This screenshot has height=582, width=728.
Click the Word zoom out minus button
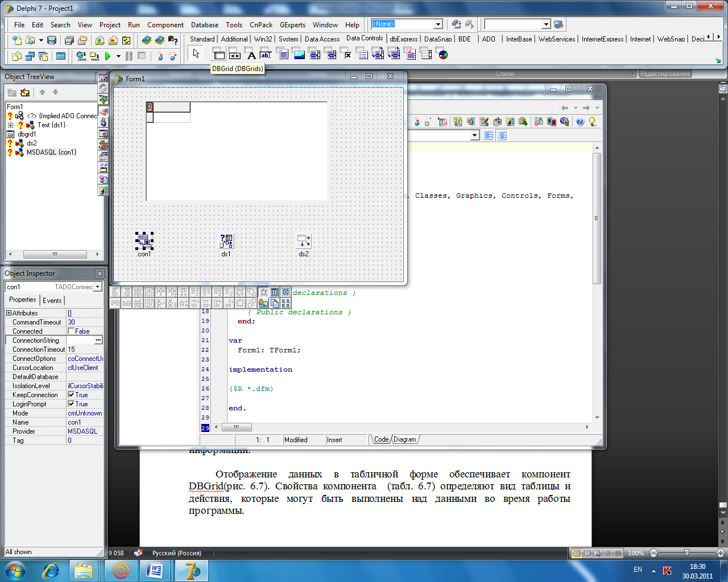tap(653, 553)
